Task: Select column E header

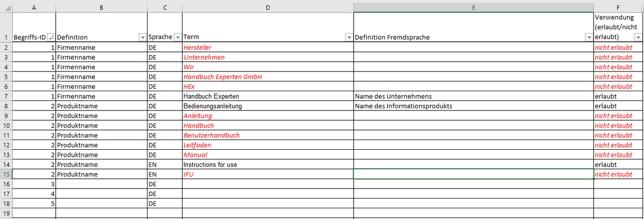Action: click(473, 6)
